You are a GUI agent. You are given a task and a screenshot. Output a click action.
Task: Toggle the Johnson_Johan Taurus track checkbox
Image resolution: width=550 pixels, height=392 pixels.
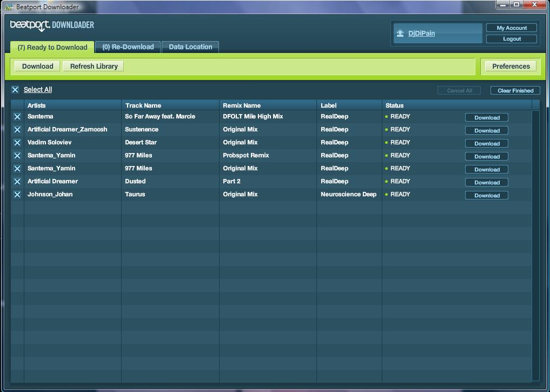17,195
